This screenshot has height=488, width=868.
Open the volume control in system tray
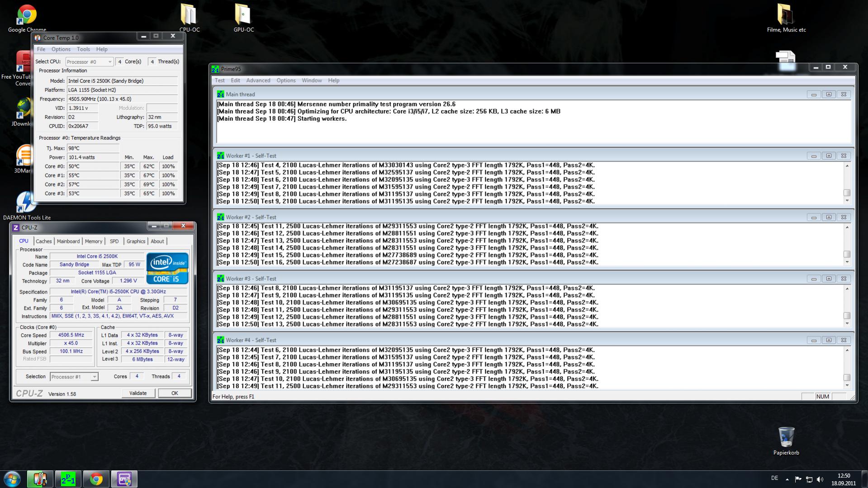(821, 479)
